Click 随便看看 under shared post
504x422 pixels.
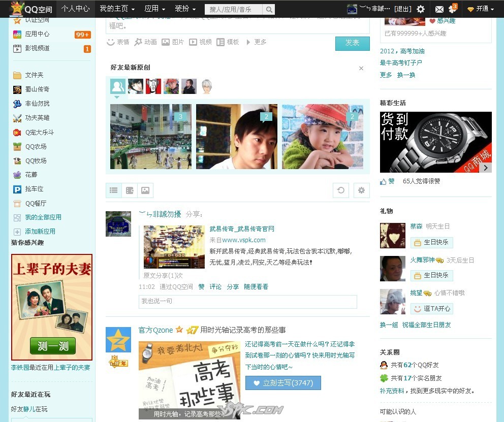256,287
